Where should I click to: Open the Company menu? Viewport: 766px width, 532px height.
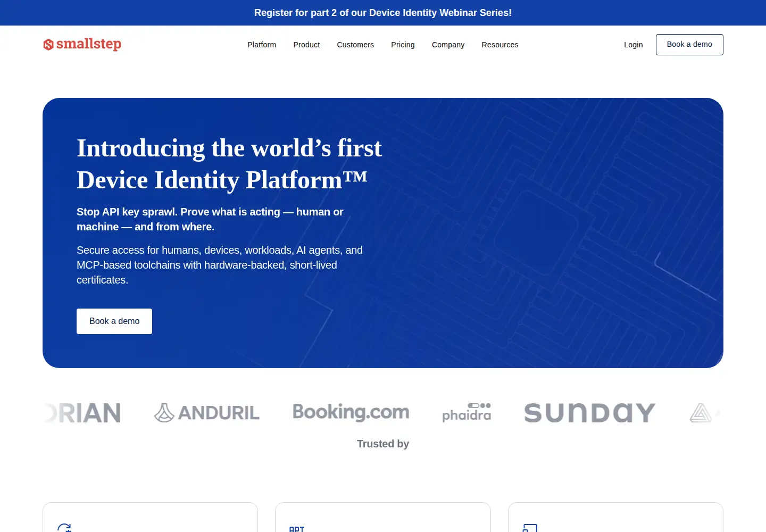448,45
